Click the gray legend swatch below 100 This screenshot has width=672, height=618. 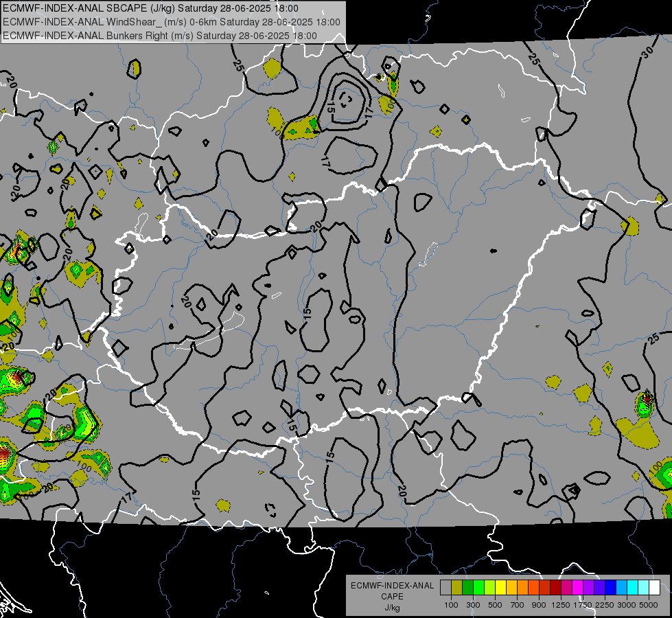pyautogui.click(x=445, y=587)
